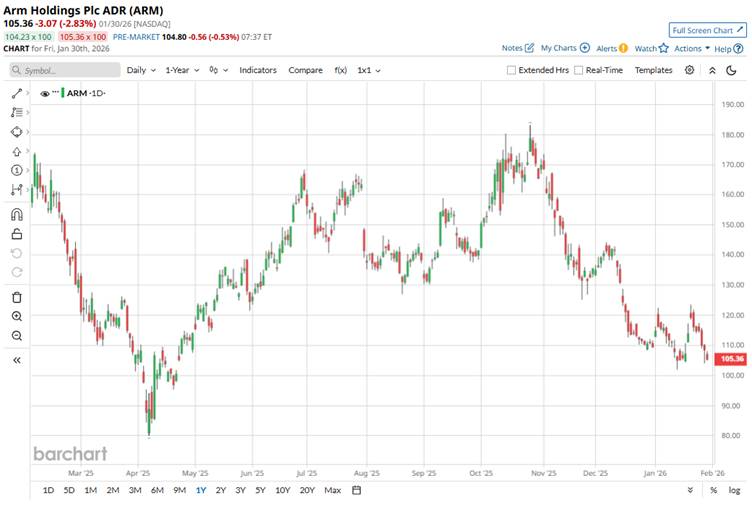This screenshot has height=509, width=752.
Task: Open chart settings gear
Action: coord(689,70)
